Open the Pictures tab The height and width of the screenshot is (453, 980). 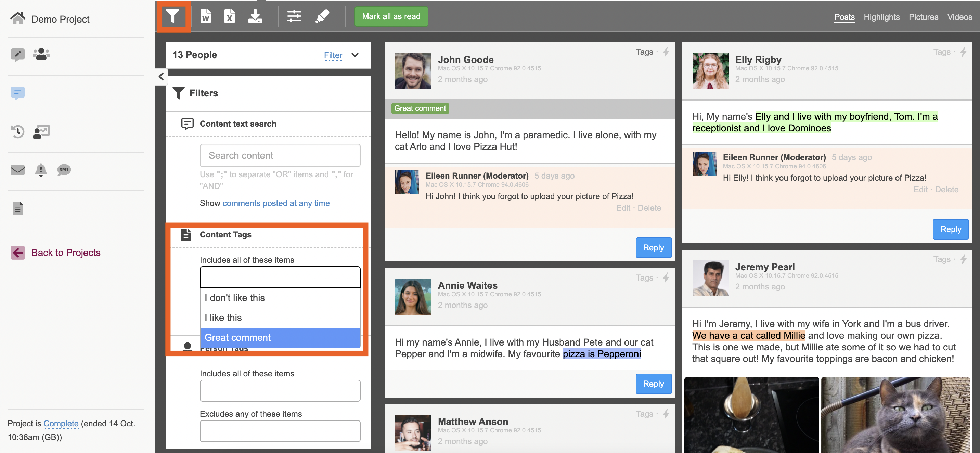923,17
